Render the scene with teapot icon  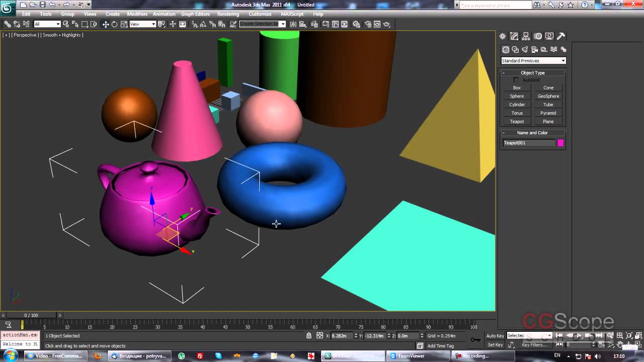click(x=386, y=24)
